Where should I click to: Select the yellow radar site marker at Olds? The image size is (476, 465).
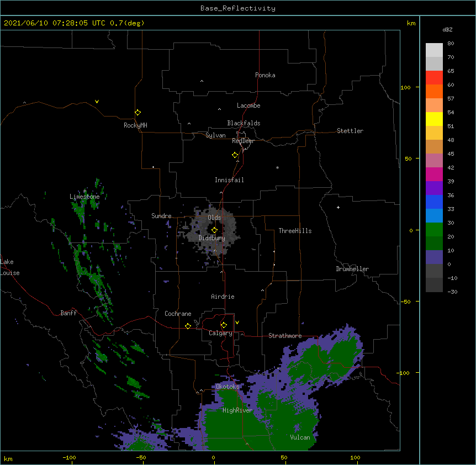point(214,230)
